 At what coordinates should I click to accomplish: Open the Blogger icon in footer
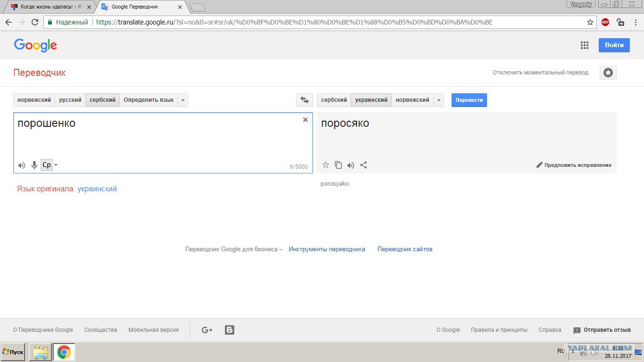[x=230, y=330]
